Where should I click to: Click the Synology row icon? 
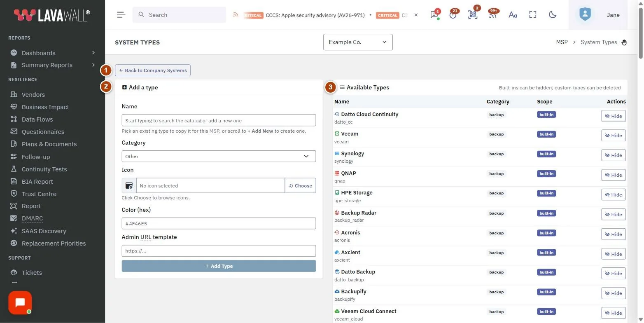point(337,154)
